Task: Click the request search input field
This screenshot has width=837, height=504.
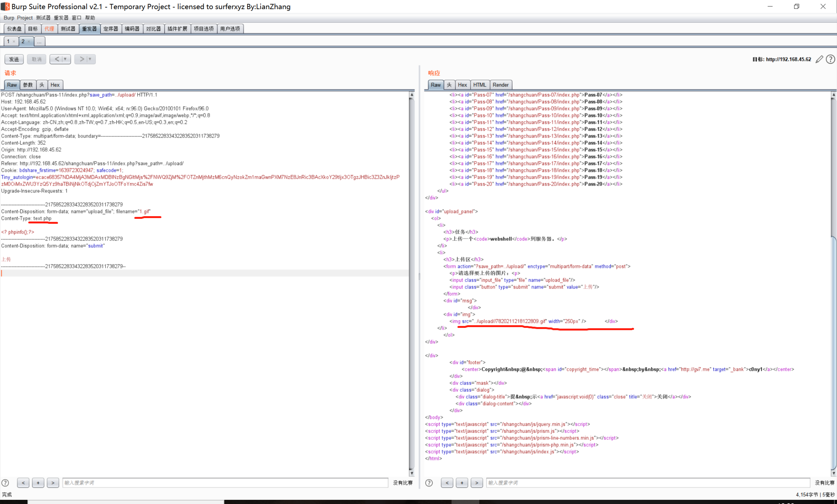Action: pyautogui.click(x=225, y=483)
